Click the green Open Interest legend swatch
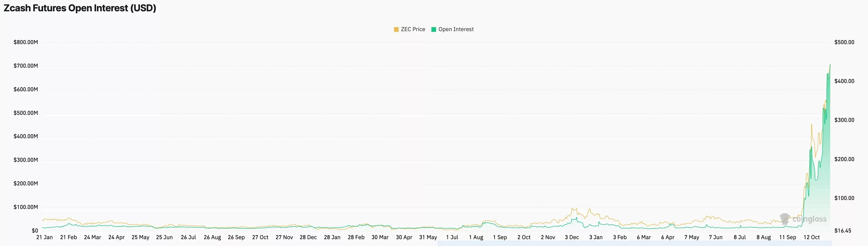Screen dimensions: 868x246 (x=434, y=29)
